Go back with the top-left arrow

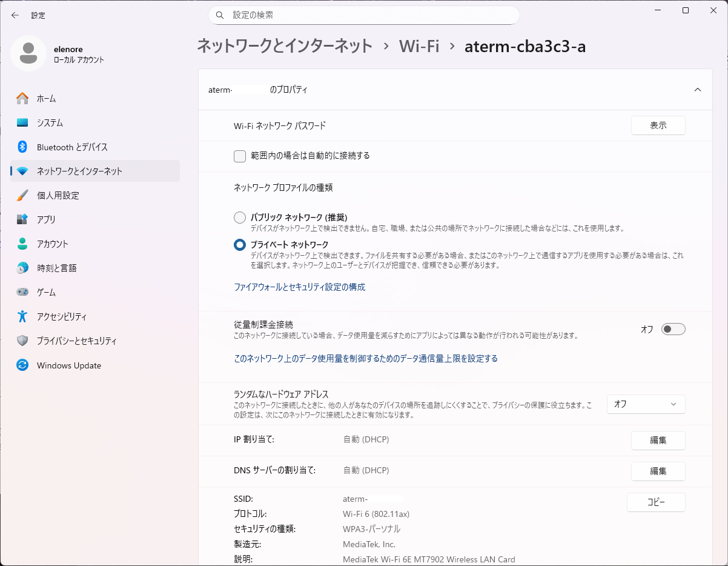[15, 15]
